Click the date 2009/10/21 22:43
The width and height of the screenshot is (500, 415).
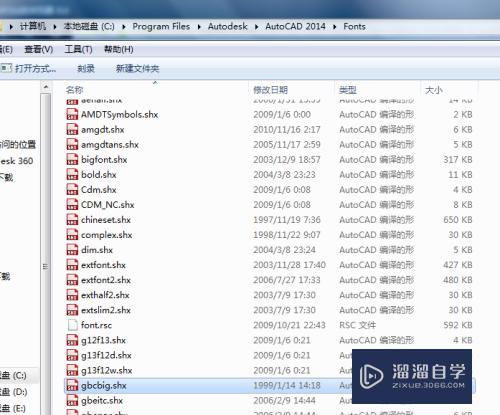click(289, 325)
